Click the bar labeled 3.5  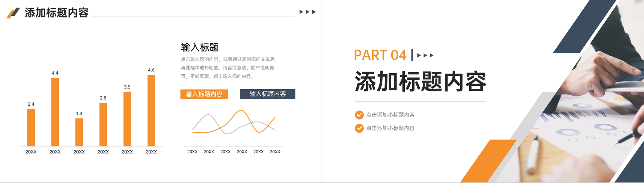(127, 119)
